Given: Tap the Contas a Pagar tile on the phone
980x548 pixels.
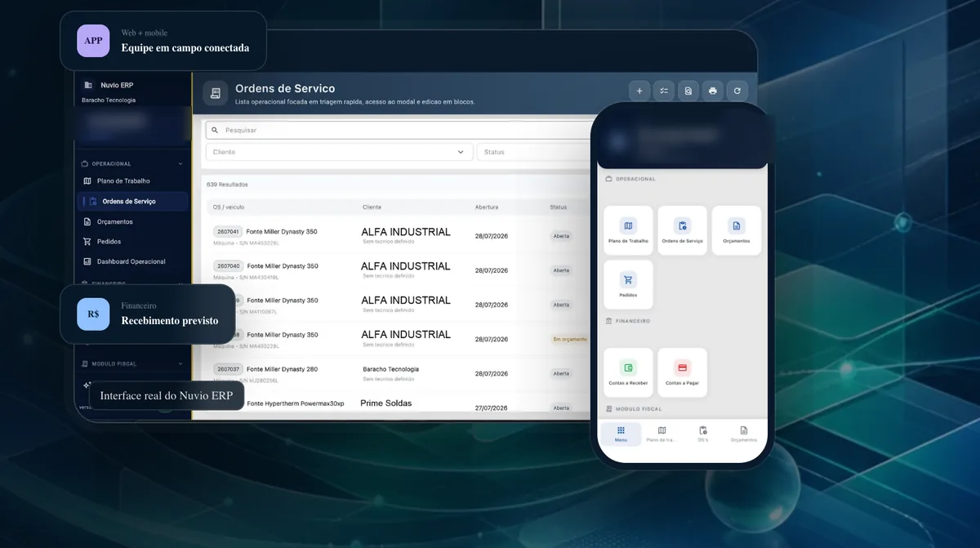Looking at the screenshot, I should point(683,372).
